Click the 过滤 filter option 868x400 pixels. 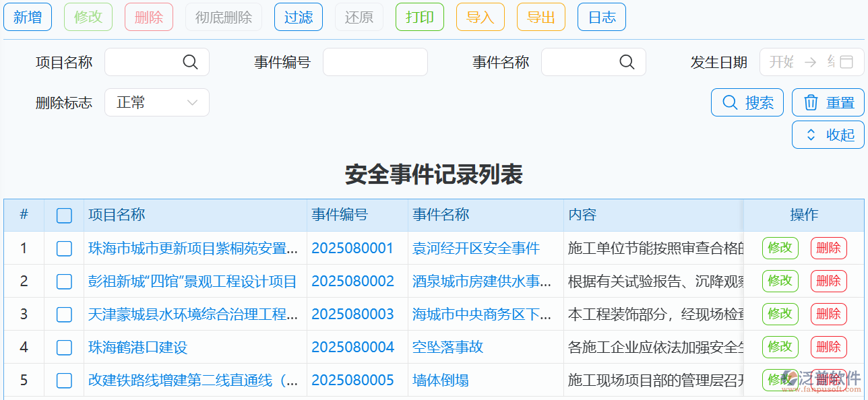(x=298, y=17)
